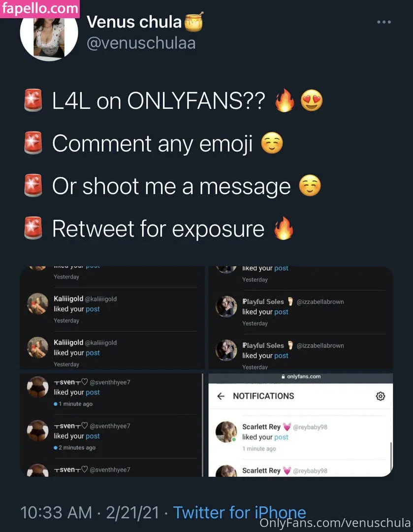Screen dimensions: 413x532
Task: Click the onlyfans.com address bar
Action: [x=301, y=377]
